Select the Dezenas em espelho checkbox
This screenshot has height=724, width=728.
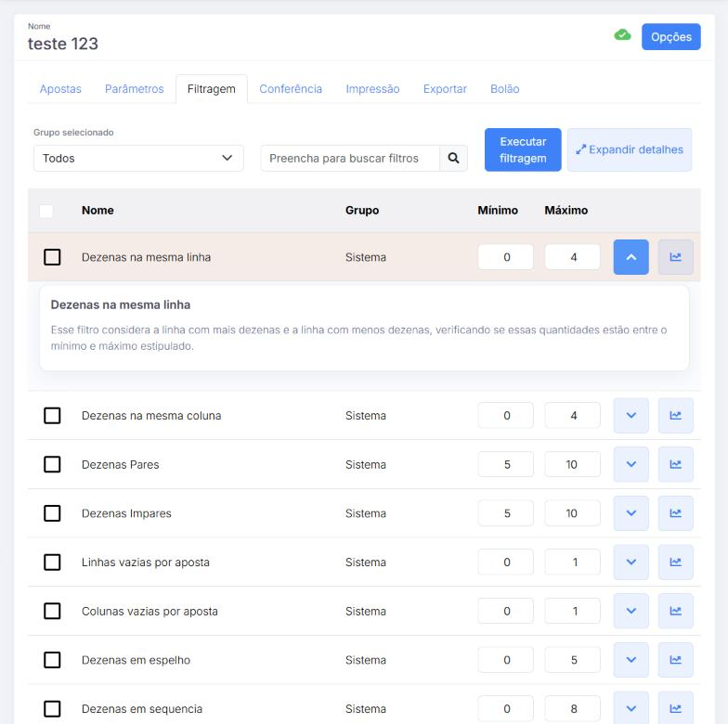pyautogui.click(x=52, y=660)
